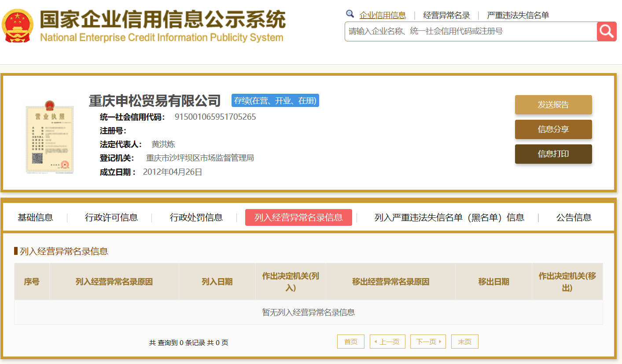Open the business license thumbnail image
622x364 pixels.
(50, 137)
